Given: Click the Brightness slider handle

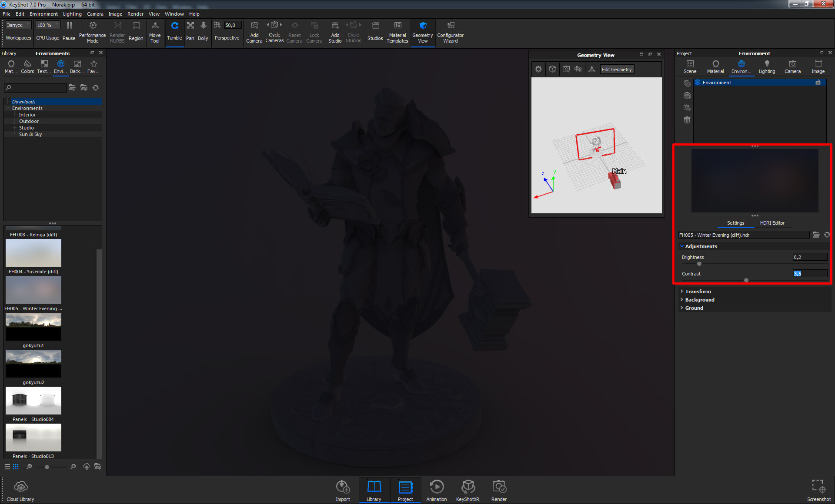Looking at the screenshot, I should pyautogui.click(x=699, y=264).
